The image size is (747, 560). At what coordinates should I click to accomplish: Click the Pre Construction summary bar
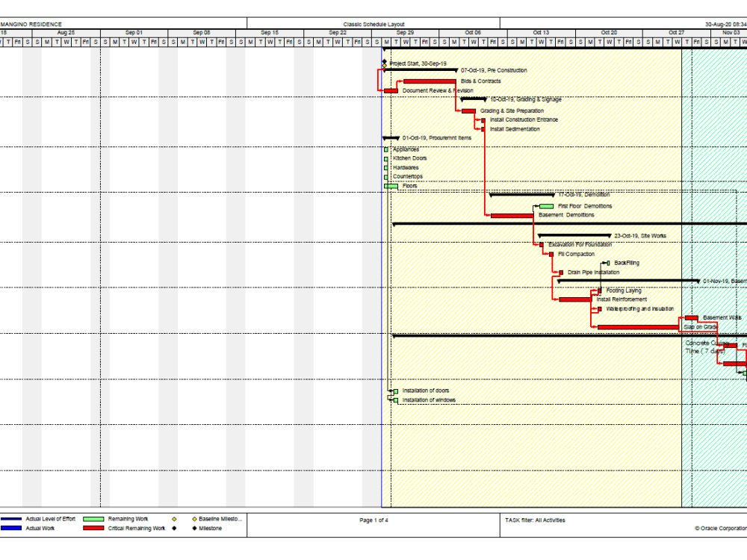421,70
